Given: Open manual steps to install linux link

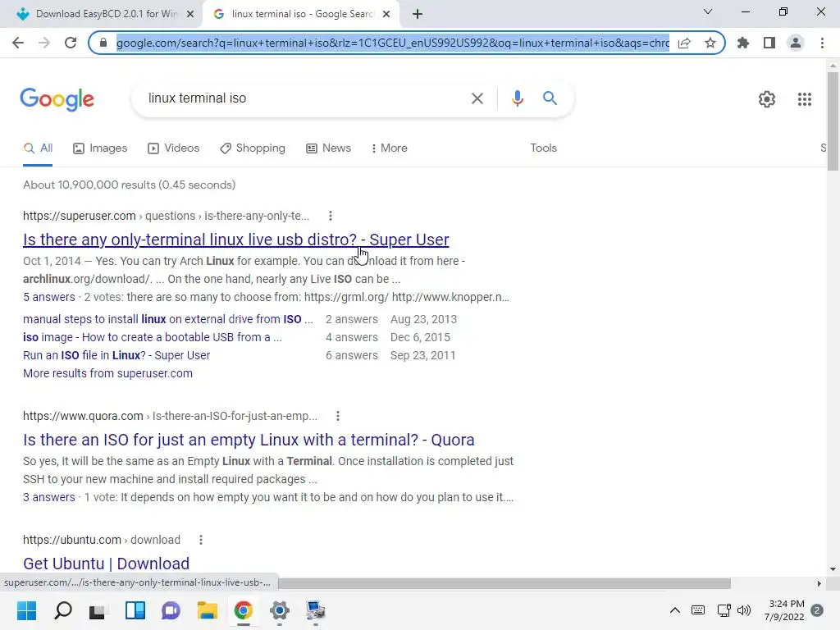Looking at the screenshot, I should click(168, 319).
